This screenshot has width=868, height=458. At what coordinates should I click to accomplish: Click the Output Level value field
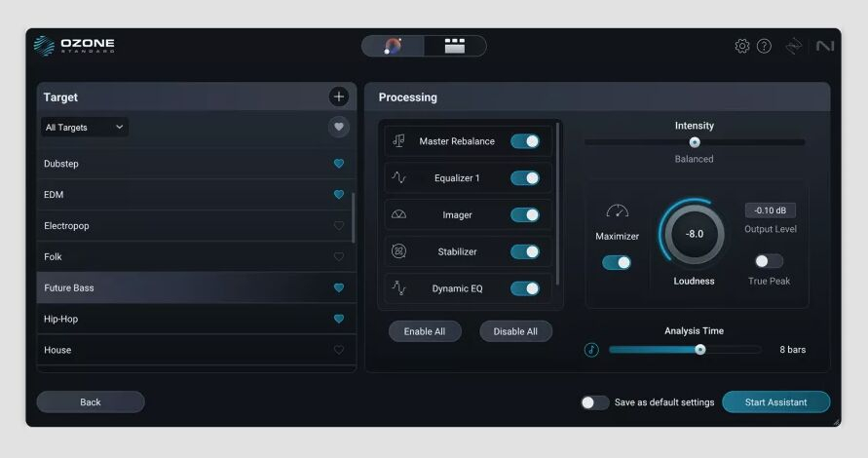(770, 210)
